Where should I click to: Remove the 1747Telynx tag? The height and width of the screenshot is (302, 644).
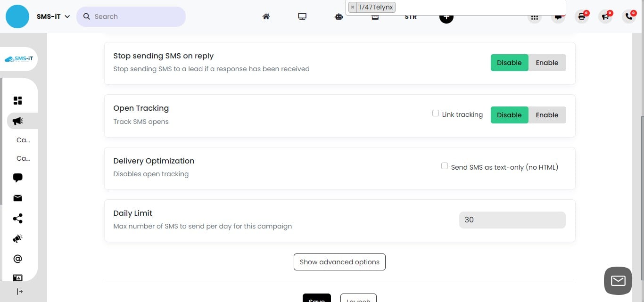(353, 7)
